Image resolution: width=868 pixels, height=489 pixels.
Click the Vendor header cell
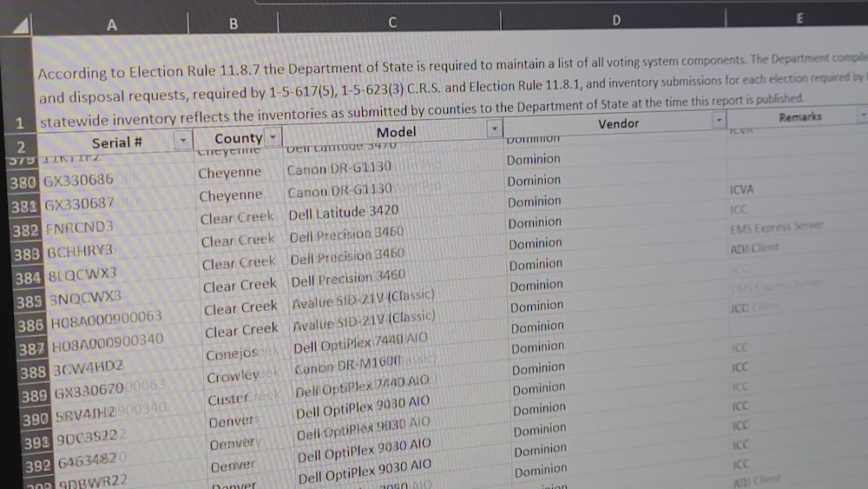pyautogui.click(x=618, y=123)
